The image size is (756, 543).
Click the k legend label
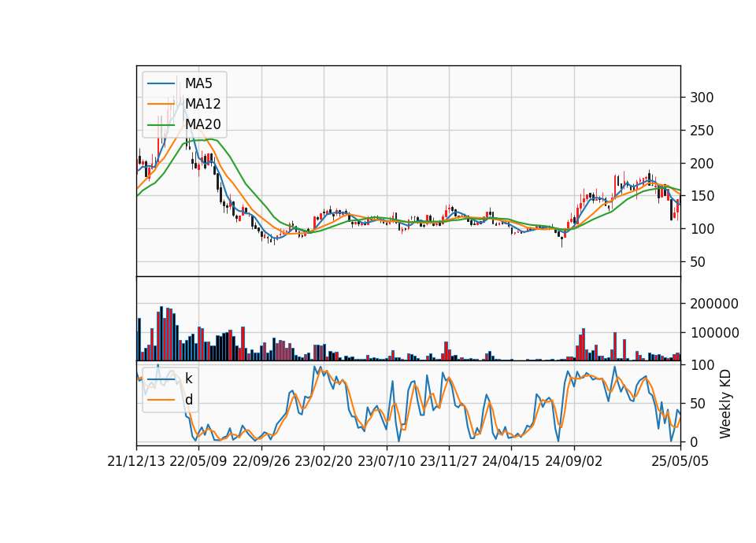[x=188, y=379]
